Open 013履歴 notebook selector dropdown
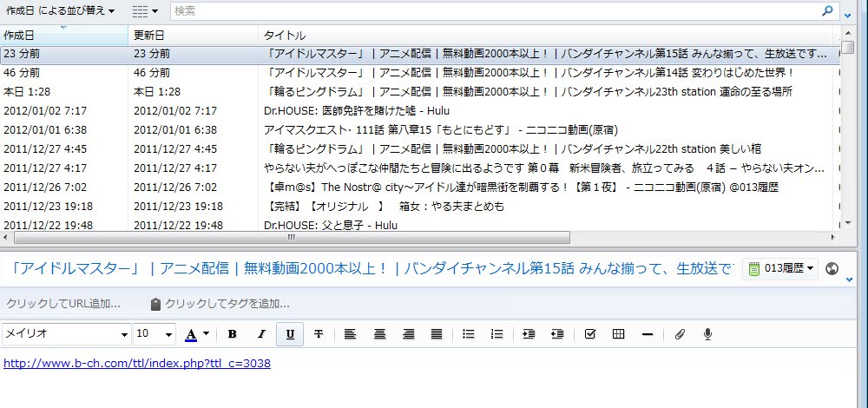The image size is (868, 408). click(780, 269)
